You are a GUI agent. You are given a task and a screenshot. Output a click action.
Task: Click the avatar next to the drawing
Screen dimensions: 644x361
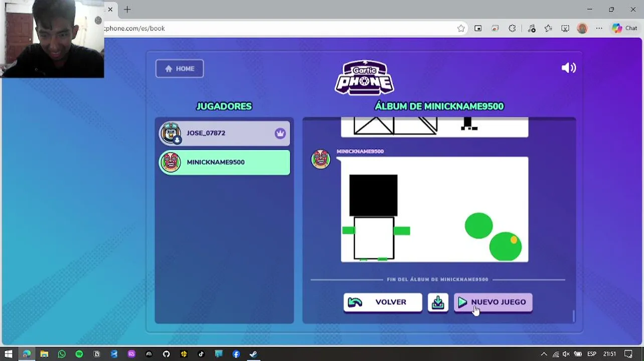coord(321,159)
